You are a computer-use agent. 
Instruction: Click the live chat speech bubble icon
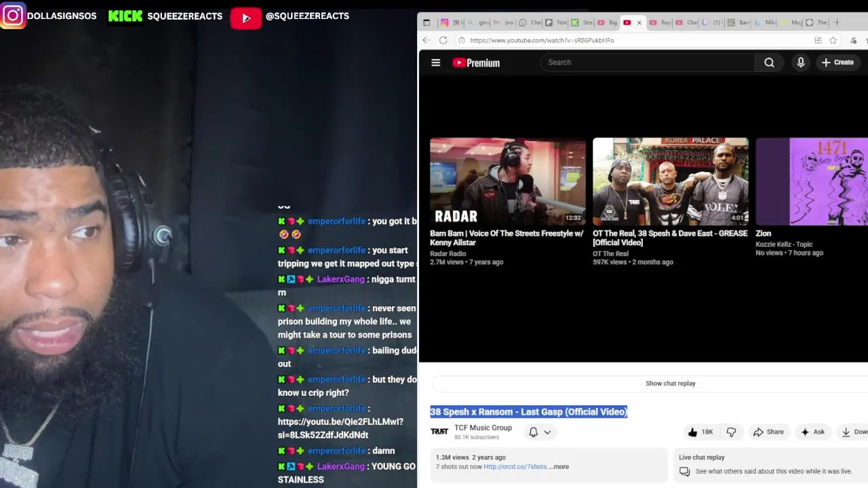[x=684, y=472]
